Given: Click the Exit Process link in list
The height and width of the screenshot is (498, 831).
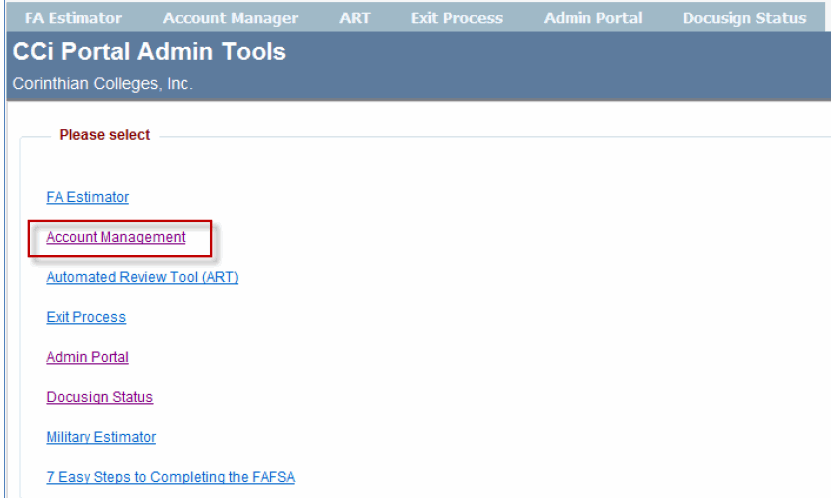Looking at the screenshot, I should pyautogui.click(x=86, y=317).
